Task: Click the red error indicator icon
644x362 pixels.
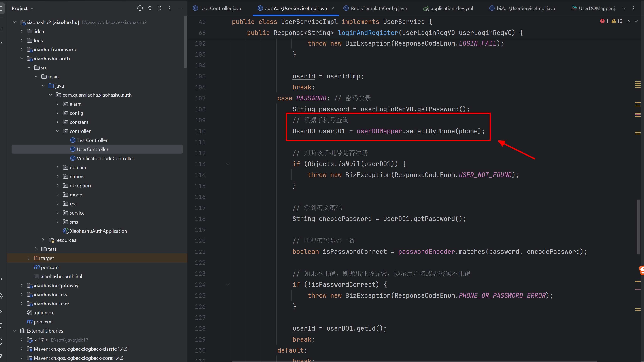Action: [602, 21]
